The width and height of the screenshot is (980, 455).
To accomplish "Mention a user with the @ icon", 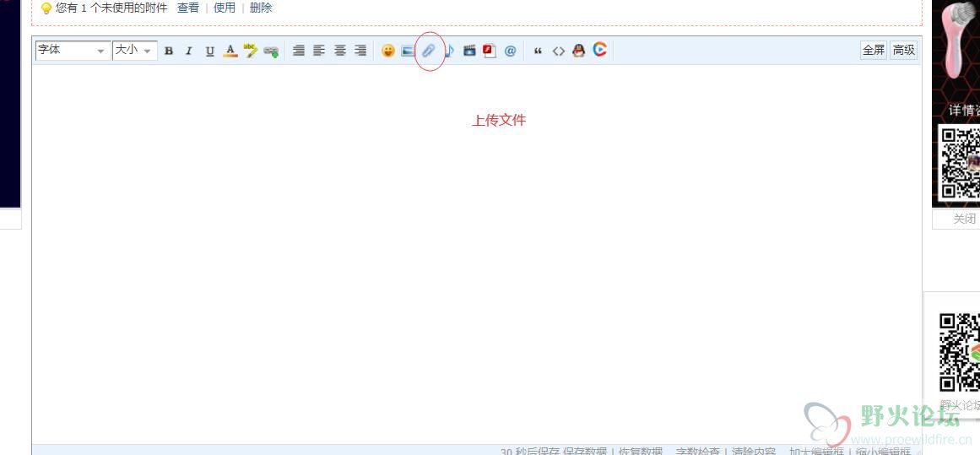I will click(x=510, y=51).
